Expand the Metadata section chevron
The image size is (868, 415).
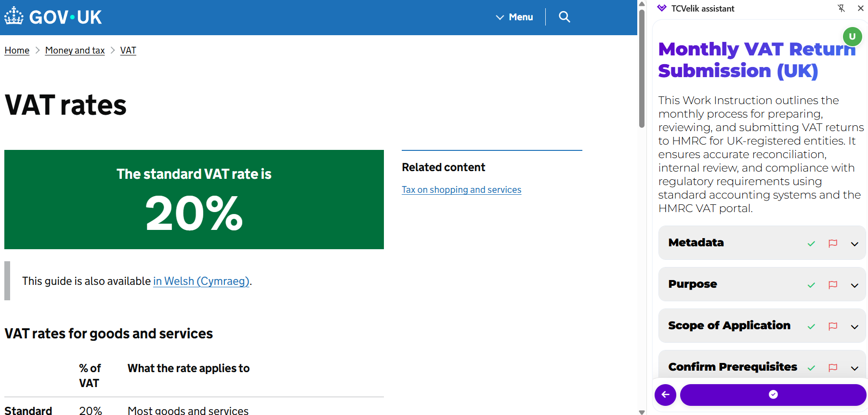coord(855,243)
